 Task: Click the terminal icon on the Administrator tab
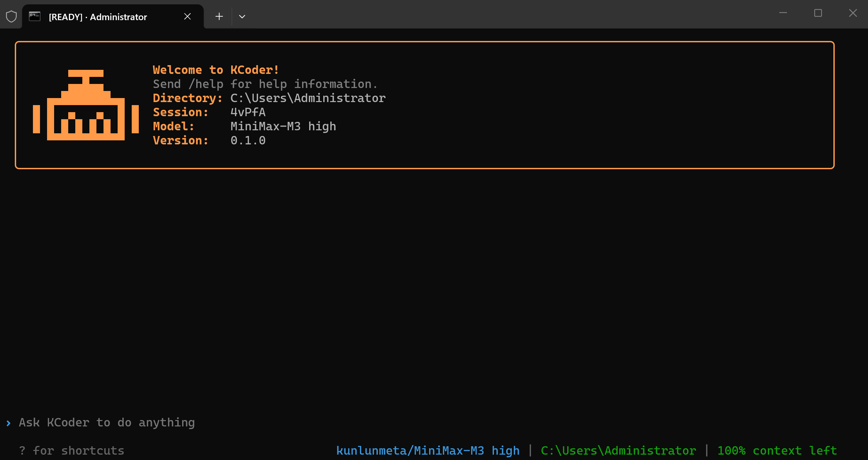pos(35,16)
